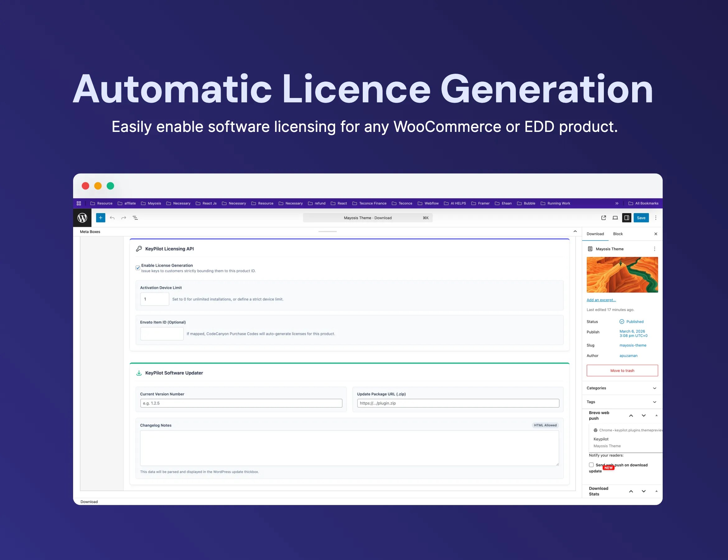728x560 pixels.
Task: Click the Save button
Action: 641,218
